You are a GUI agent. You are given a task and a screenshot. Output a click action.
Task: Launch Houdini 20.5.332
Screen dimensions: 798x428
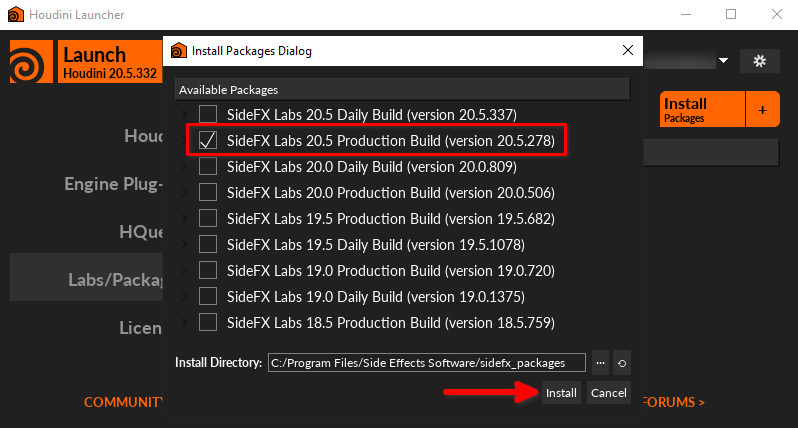pos(110,62)
